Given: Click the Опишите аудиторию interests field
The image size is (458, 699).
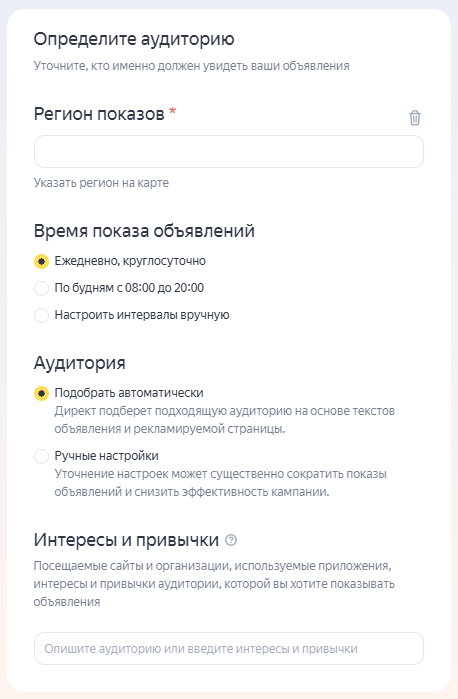Looking at the screenshot, I should click(x=229, y=649).
